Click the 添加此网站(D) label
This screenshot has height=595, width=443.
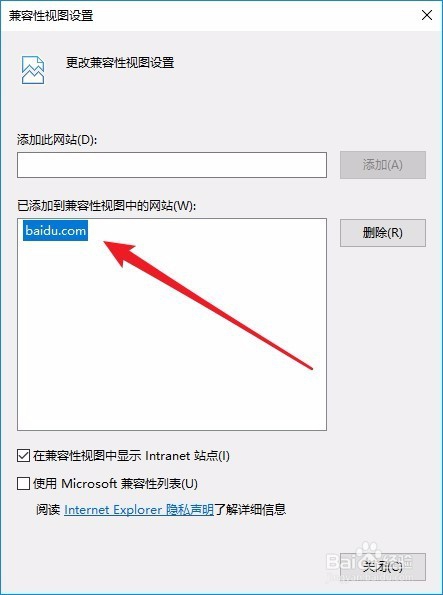57,140
